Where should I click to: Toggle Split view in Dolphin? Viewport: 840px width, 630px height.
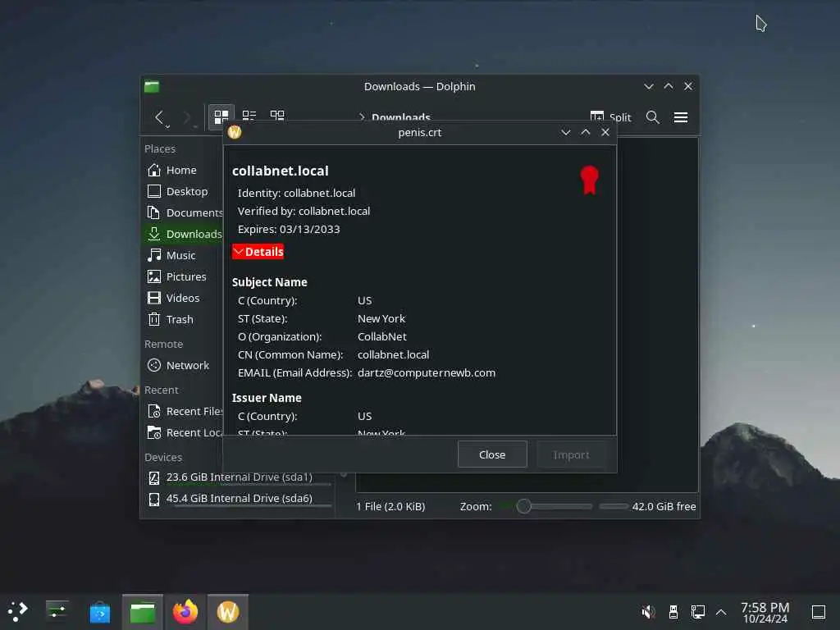pos(610,117)
